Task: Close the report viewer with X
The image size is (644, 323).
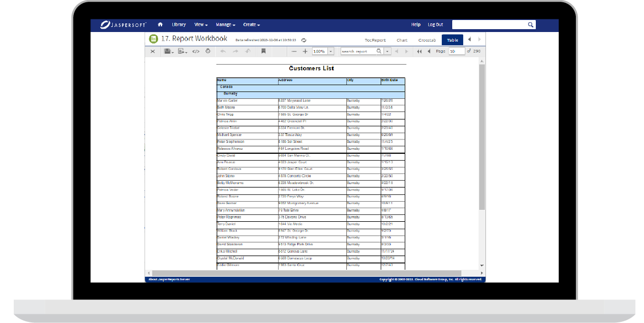Action: 153,51
